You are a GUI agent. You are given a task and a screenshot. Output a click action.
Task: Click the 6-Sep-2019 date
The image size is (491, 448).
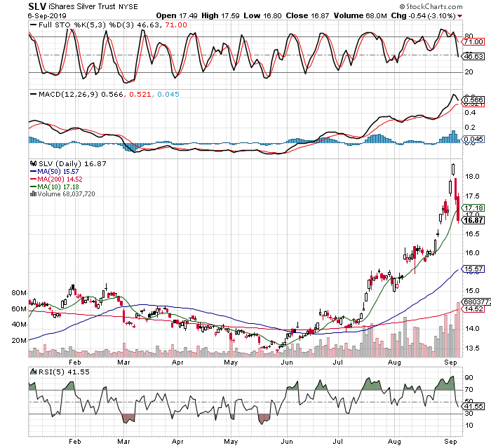47,15
